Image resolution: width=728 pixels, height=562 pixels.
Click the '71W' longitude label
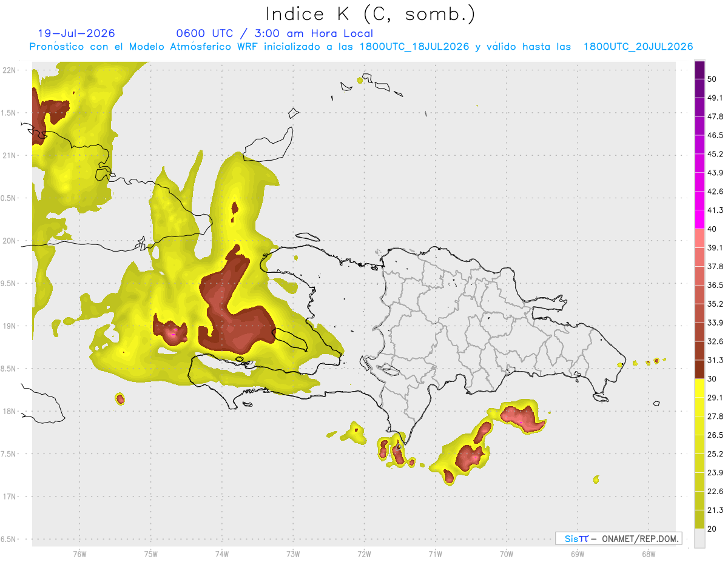tap(435, 554)
